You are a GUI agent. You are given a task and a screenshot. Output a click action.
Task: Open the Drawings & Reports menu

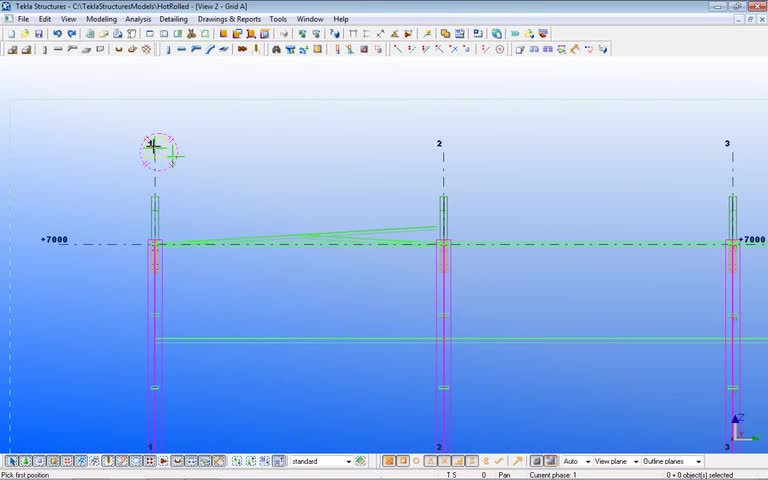coord(229,19)
